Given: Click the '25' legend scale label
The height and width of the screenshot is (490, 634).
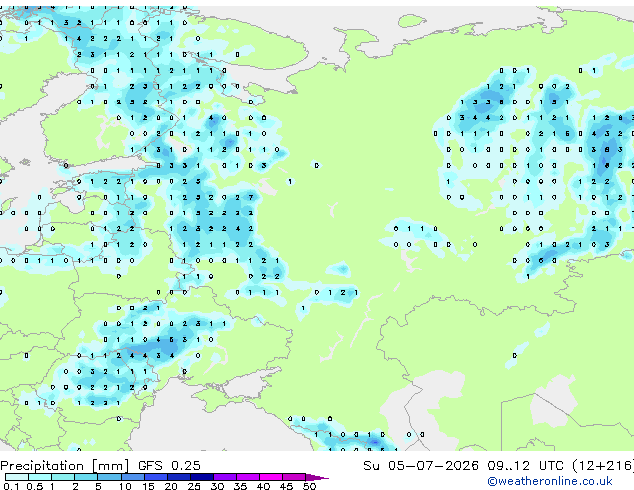Looking at the screenshot, I should [x=194, y=486].
